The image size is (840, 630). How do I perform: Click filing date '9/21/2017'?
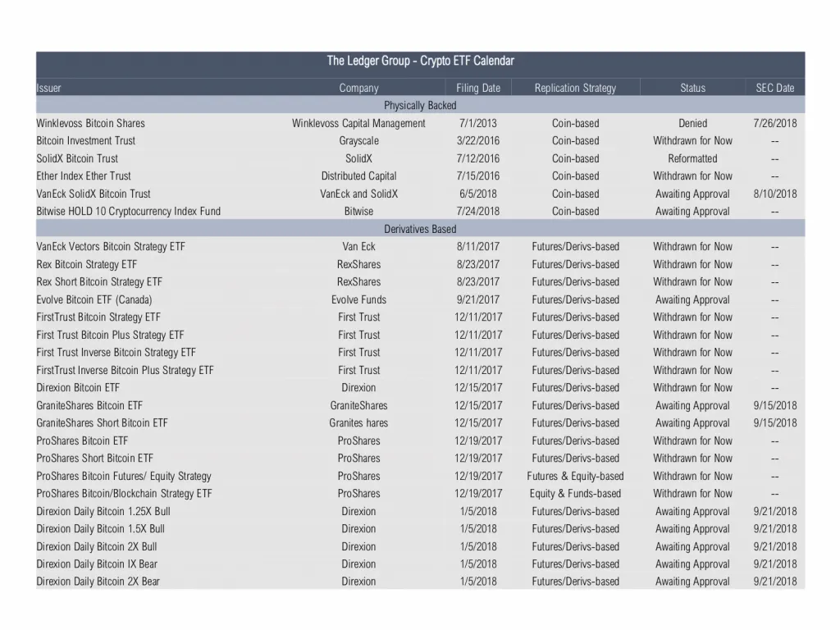[478, 300]
